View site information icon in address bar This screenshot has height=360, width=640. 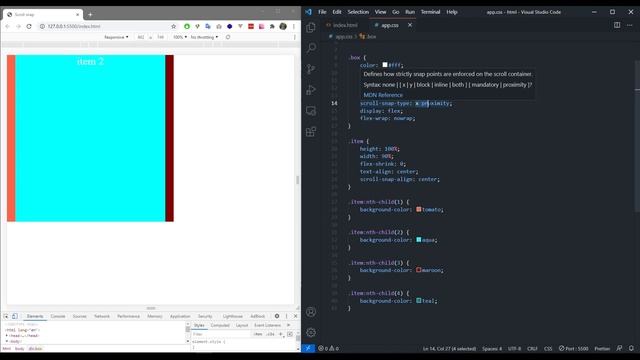[x=42, y=26]
